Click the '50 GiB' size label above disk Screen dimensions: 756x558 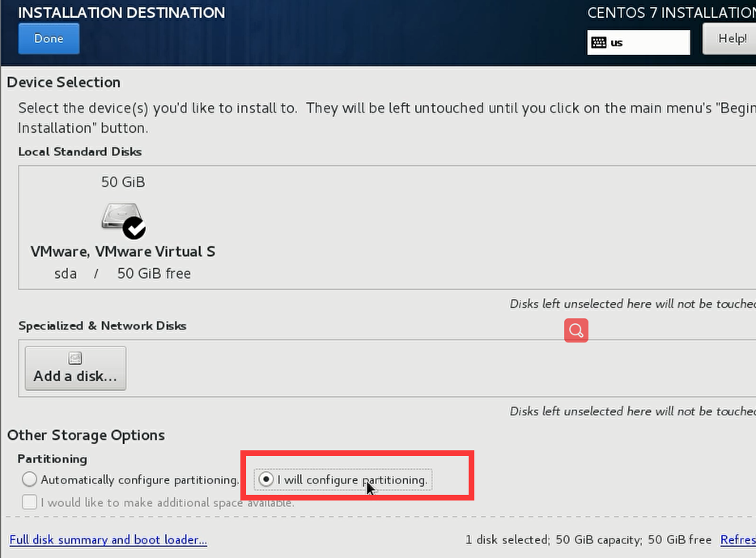(x=123, y=182)
